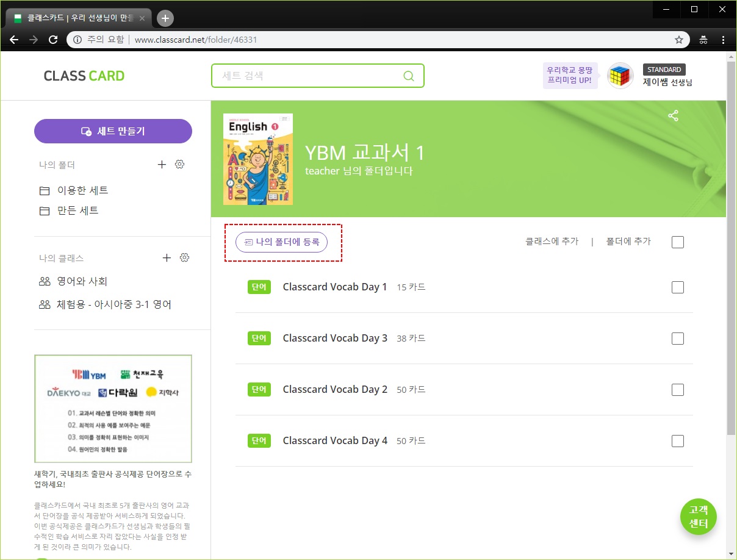This screenshot has height=560, width=737.
Task: Click the 15 카드 count text
Action: click(x=411, y=287)
